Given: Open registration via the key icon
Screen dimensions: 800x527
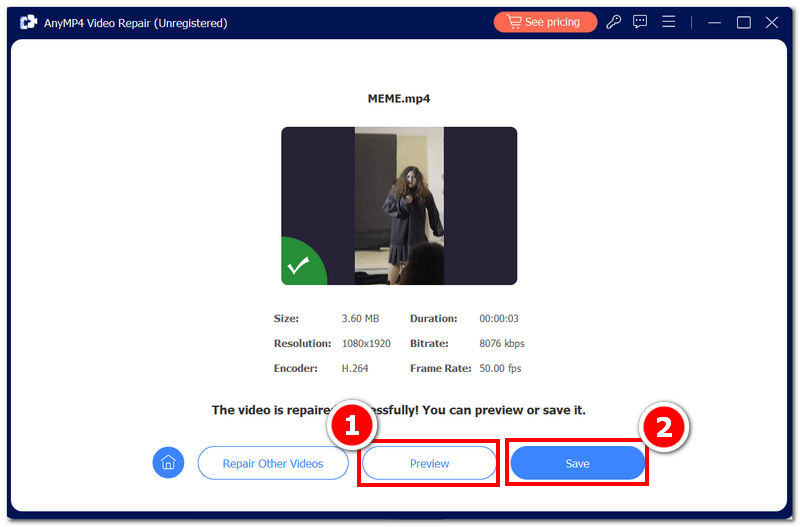Looking at the screenshot, I should tap(614, 22).
